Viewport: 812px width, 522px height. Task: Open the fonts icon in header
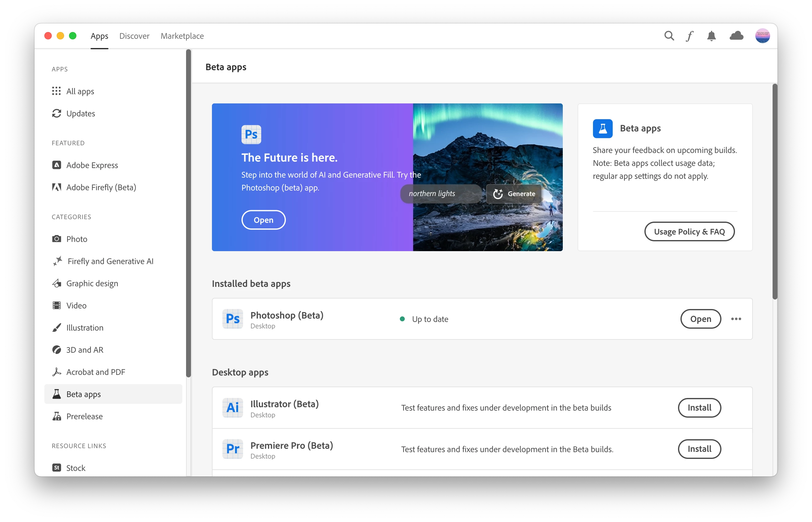click(690, 36)
